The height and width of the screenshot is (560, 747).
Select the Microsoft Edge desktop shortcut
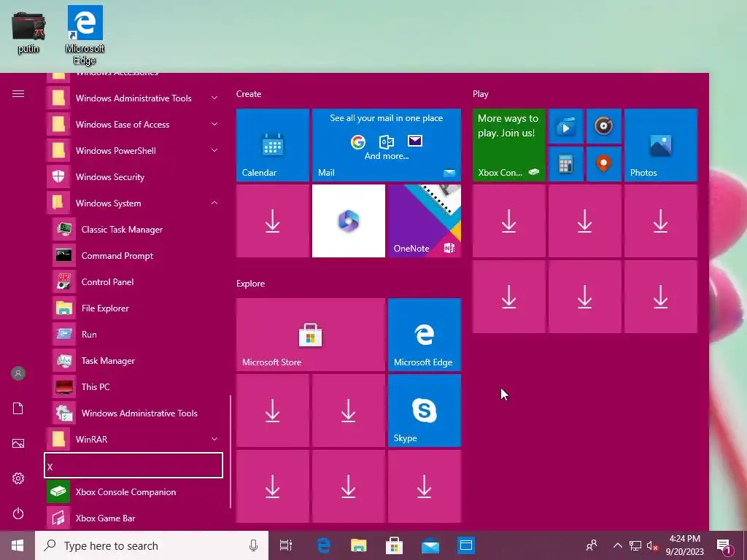85,35
